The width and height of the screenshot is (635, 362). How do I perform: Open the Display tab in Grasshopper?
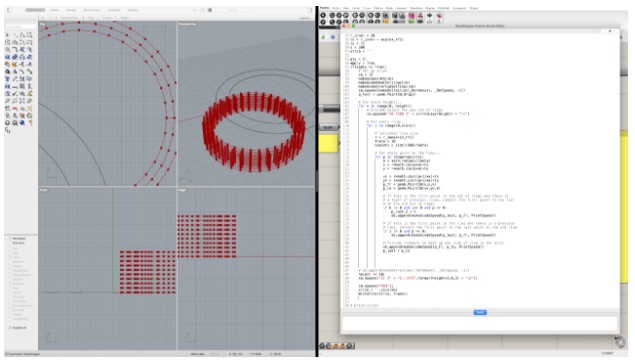pyautogui.click(x=430, y=8)
